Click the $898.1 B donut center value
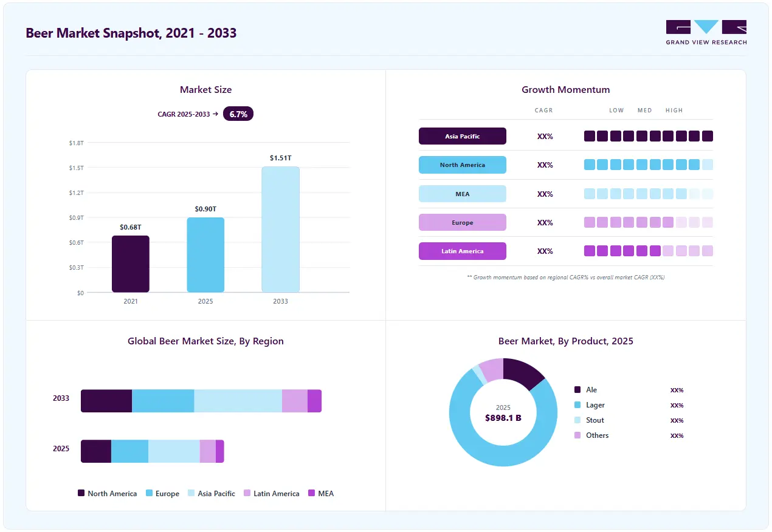772x532 pixels. (x=503, y=418)
